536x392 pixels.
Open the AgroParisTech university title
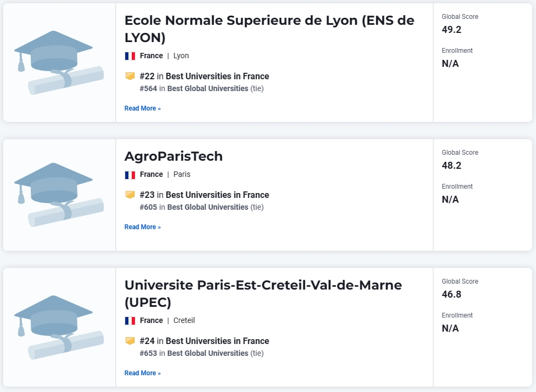tap(174, 156)
